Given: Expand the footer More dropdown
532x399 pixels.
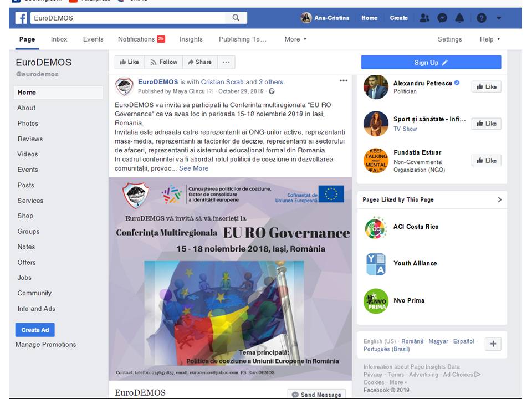Looking at the screenshot, I should (398, 382).
